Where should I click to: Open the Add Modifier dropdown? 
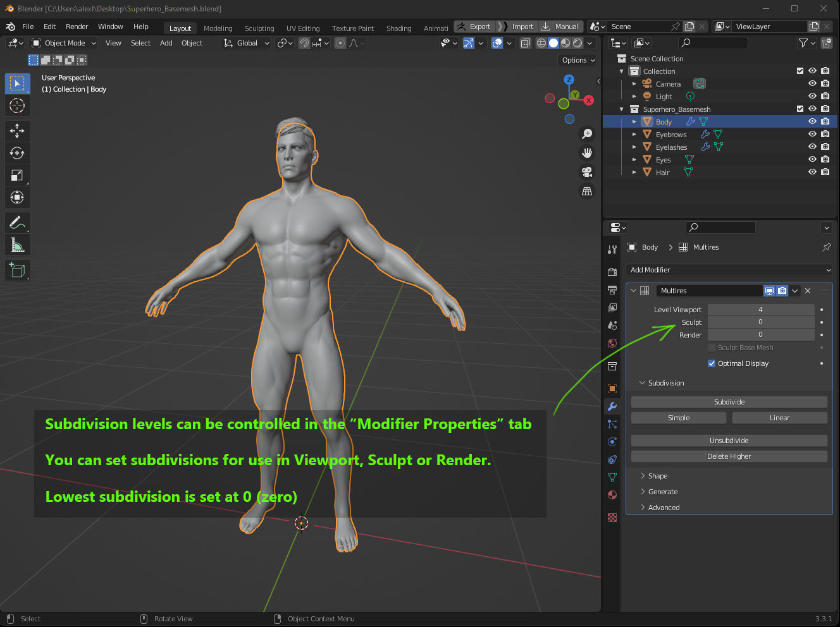729,270
